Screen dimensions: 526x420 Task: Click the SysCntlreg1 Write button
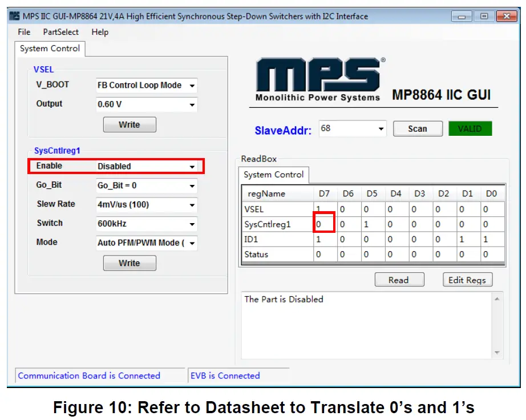click(x=130, y=263)
